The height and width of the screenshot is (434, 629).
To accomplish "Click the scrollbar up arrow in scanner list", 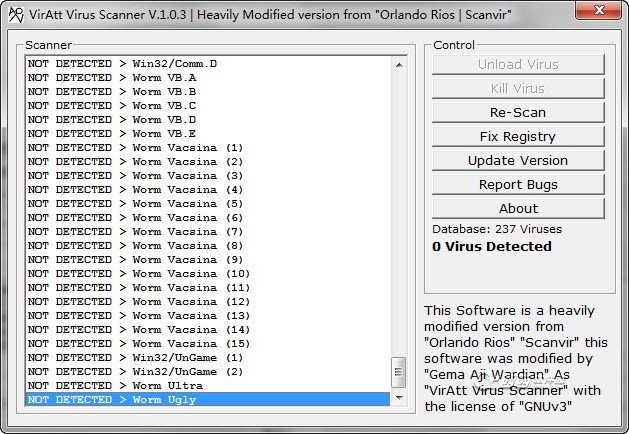I will (x=399, y=65).
